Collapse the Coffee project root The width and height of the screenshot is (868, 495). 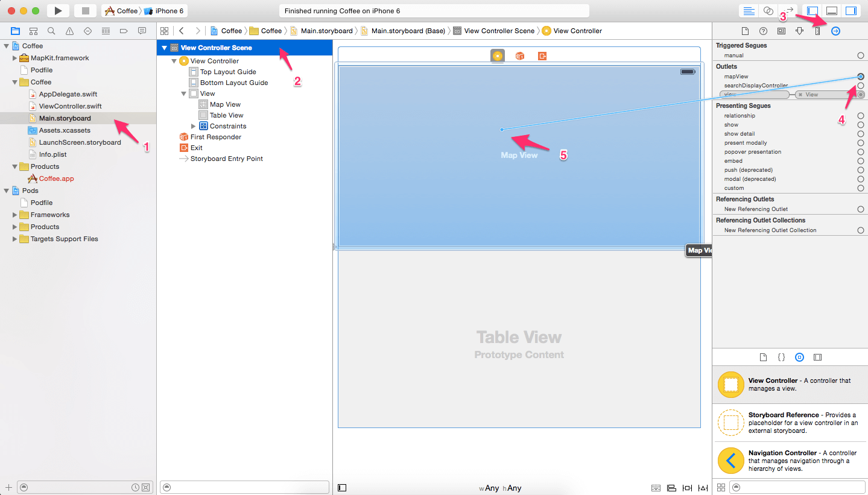(6, 46)
